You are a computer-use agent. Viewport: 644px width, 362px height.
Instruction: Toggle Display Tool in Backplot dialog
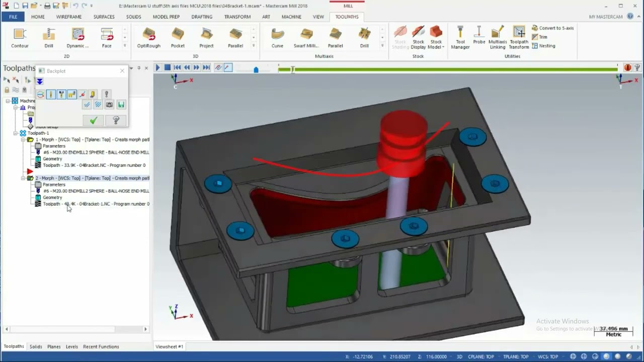click(x=51, y=94)
